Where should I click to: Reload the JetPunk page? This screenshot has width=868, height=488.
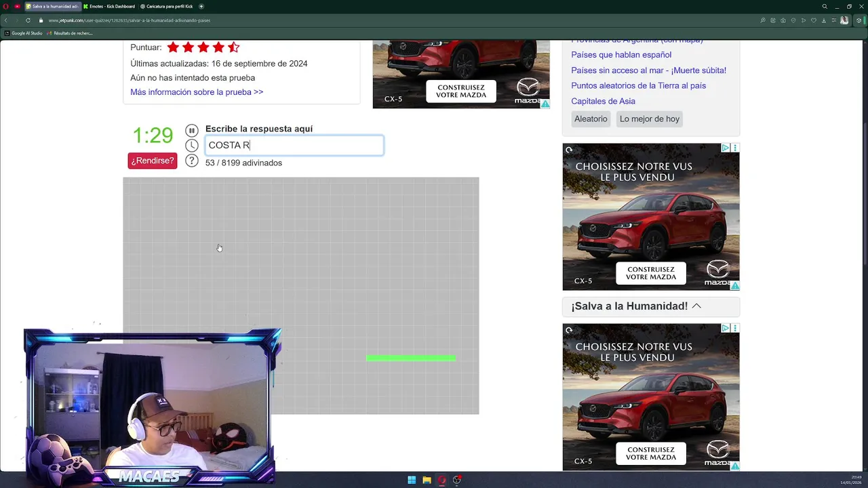(x=28, y=20)
